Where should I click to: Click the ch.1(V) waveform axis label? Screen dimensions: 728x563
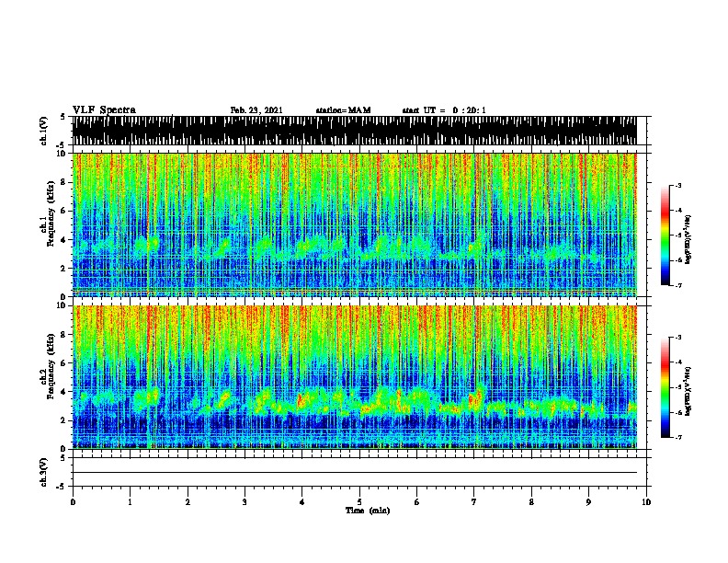pyautogui.click(x=44, y=131)
